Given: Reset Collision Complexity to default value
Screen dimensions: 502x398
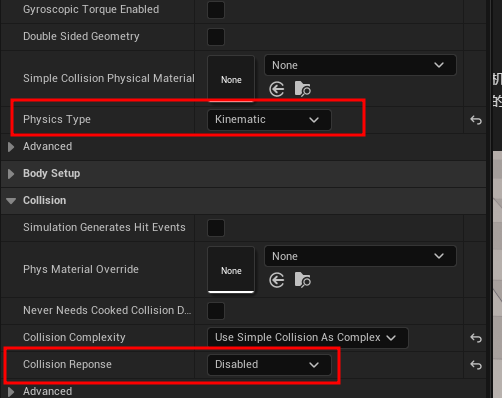Looking at the screenshot, I should pos(476,338).
